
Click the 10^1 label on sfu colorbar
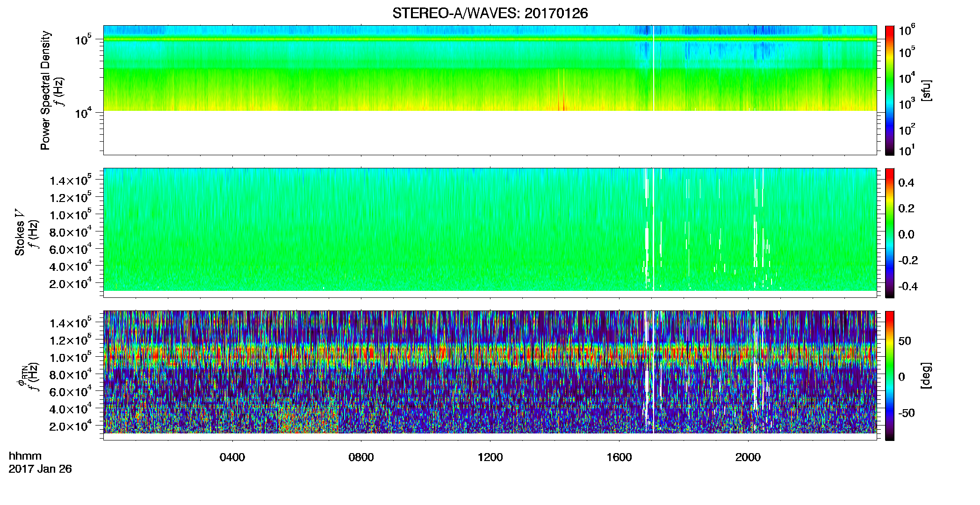coord(907,150)
